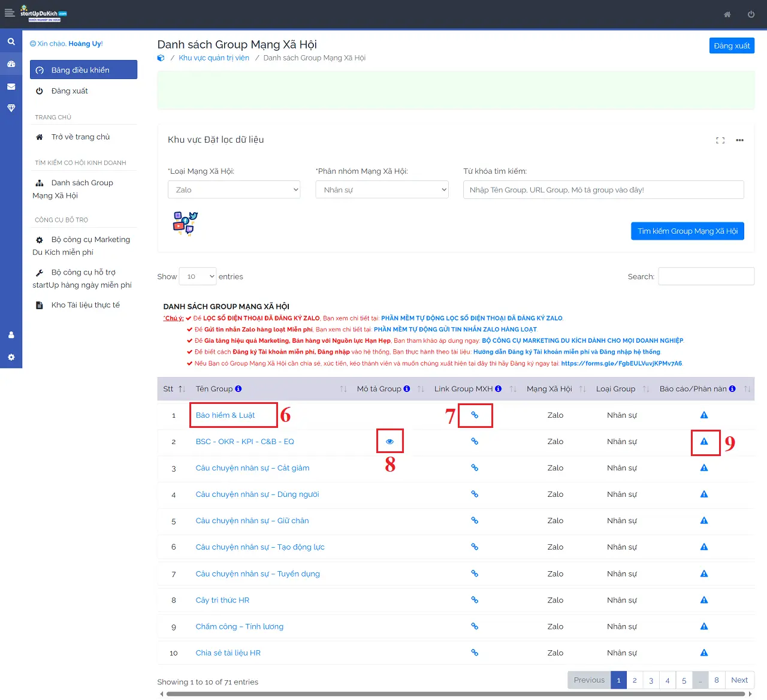
Task: Click the home icon in top bar
Action: 727,14
